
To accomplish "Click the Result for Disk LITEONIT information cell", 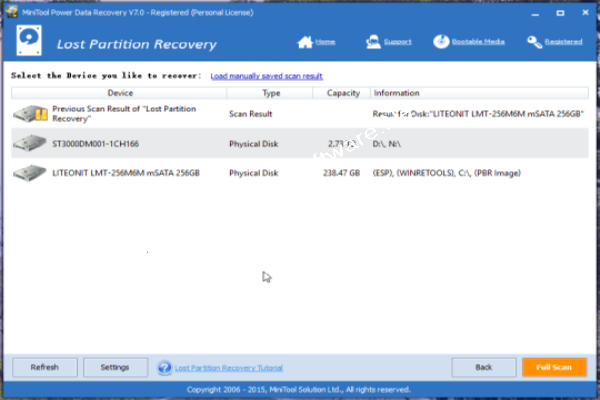I will pos(478,114).
